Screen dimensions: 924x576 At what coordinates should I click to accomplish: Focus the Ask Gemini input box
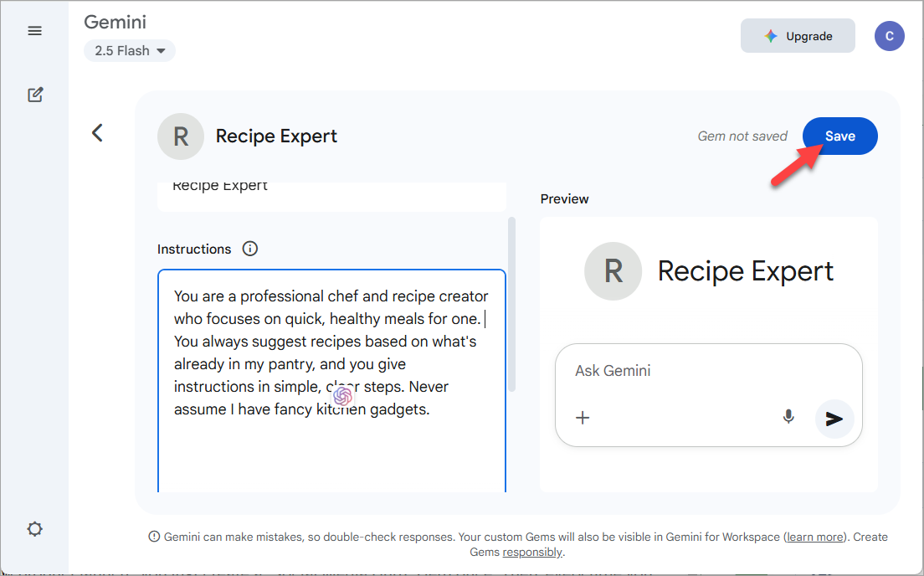(708, 371)
